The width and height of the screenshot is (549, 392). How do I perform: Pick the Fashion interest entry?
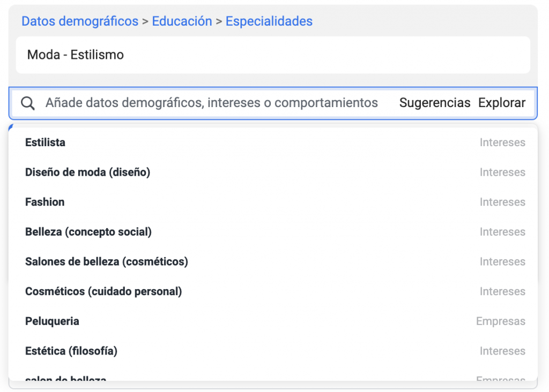44,202
